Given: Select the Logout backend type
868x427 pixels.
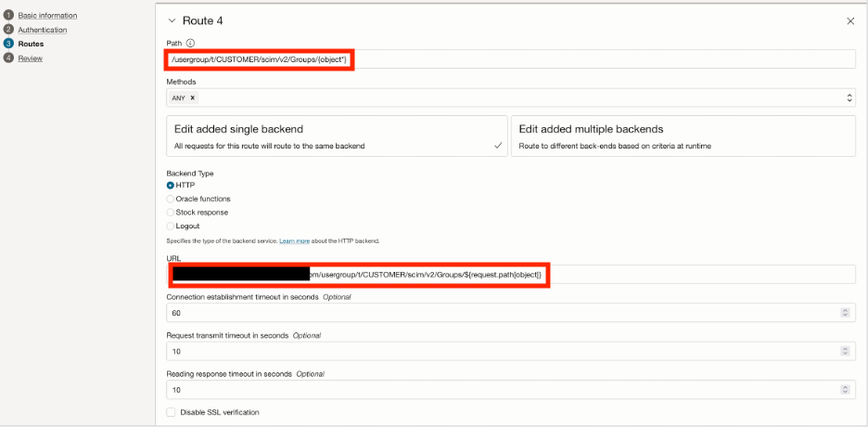Looking at the screenshot, I should click(x=171, y=226).
